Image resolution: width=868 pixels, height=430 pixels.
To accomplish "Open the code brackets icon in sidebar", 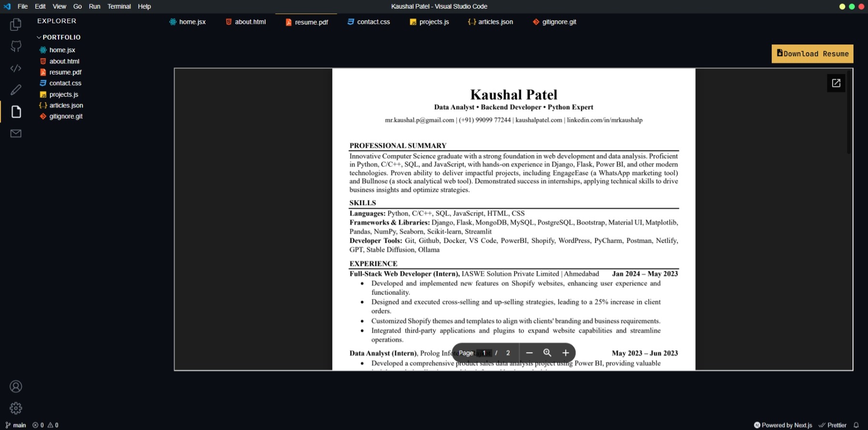I will coord(16,68).
